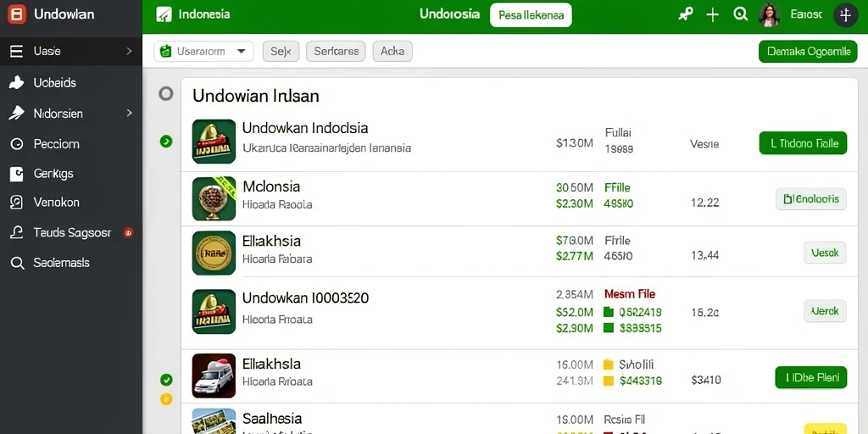Open the user avatar profile picture
This screenshot has width=868, height=434.
(x=770, y=15)
